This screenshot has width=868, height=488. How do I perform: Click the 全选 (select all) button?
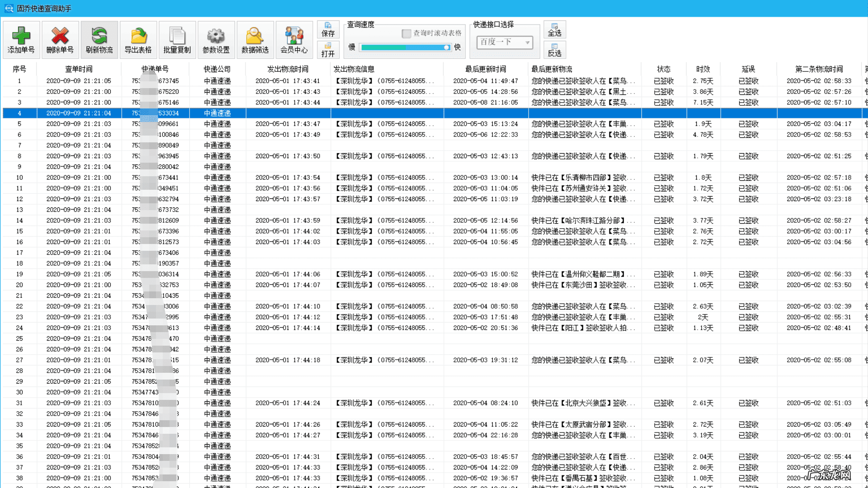[555, 29]
